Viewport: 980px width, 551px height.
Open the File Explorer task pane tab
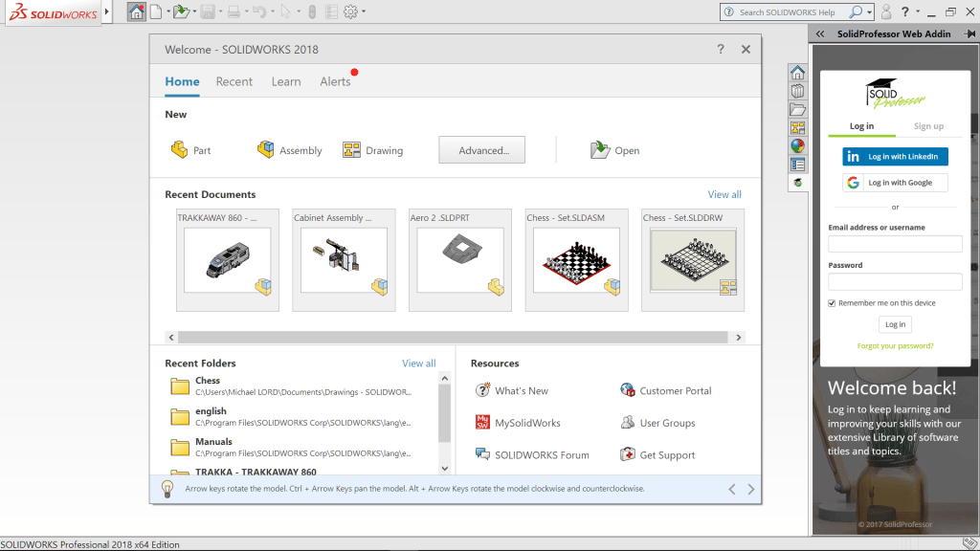point(797,110)
